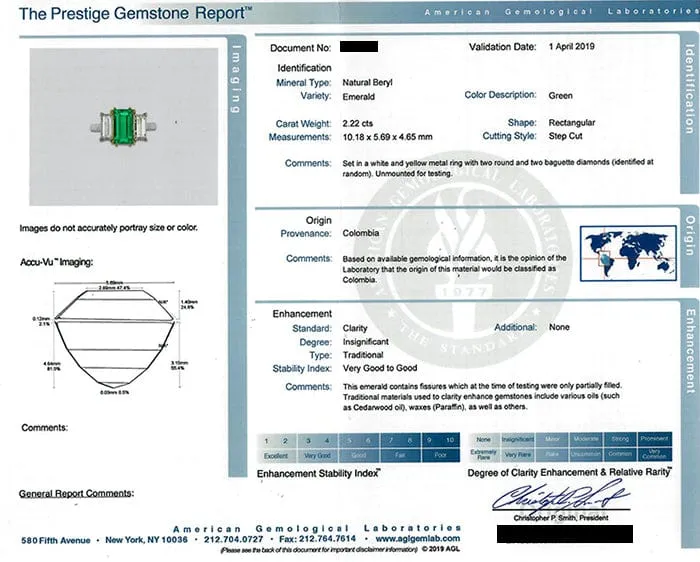Click 'Images do not accurately portray size or color'
700x562 pixels.
(108, 228)
